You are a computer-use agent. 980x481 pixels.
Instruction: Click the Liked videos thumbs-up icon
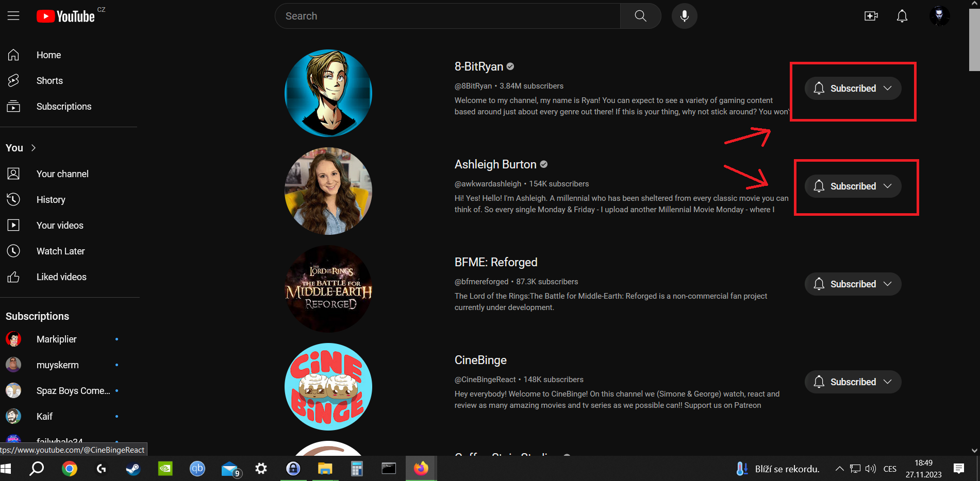point(13,277)
